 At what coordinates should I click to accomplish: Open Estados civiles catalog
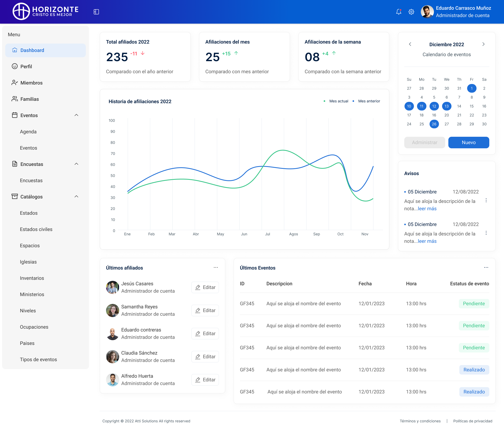pos(36,229)
